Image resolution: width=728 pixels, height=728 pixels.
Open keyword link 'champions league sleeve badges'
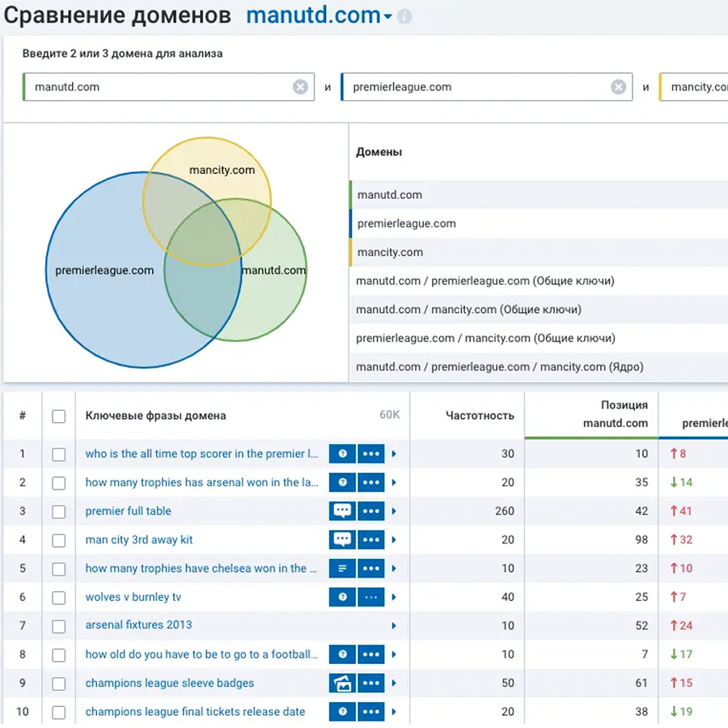(170, 683)
